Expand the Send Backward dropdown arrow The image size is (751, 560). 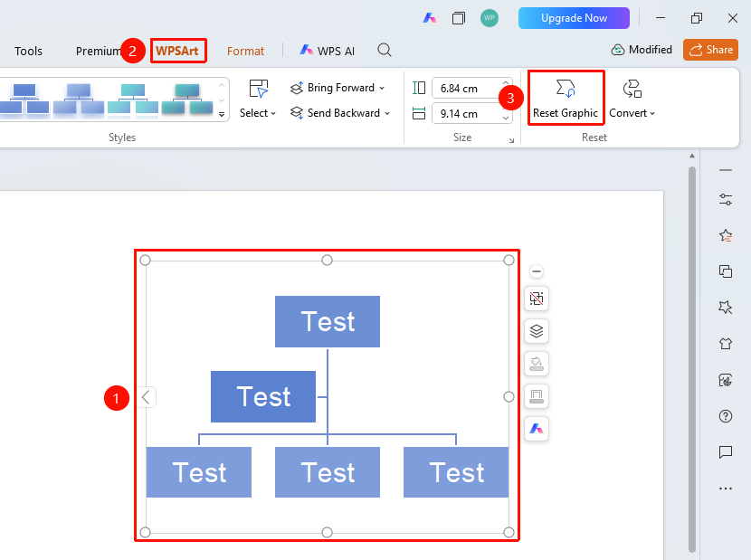[x=387, y=113]
